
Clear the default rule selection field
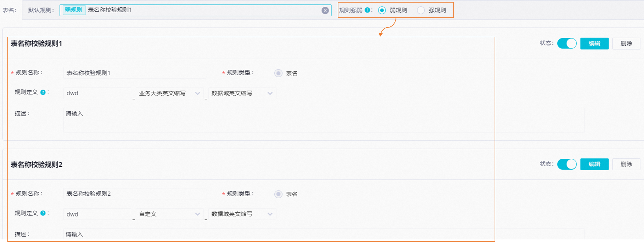pos(325,10)
